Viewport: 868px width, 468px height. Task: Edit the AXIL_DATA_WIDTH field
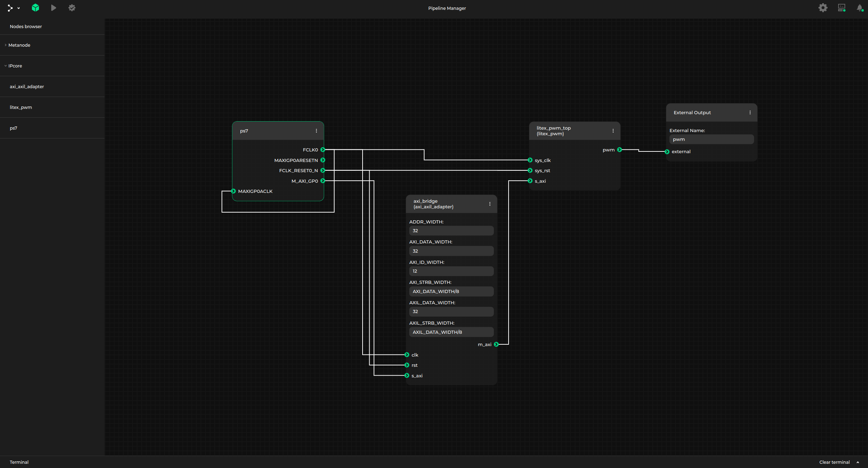451,312
